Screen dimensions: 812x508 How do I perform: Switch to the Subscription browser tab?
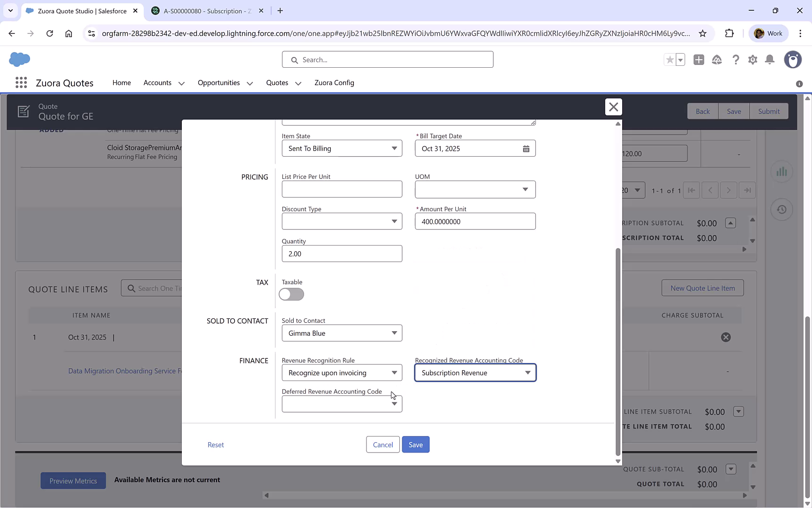click(x=203, y=10)
